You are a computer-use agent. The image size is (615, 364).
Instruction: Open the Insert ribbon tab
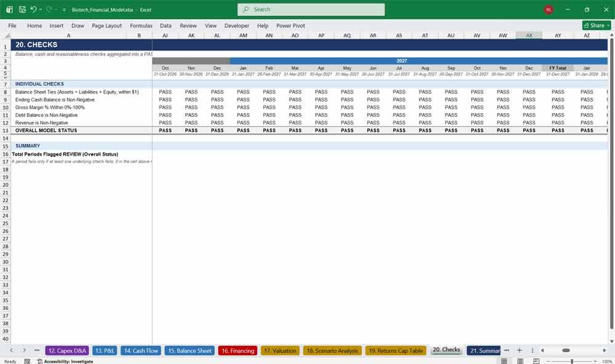[57, 25]
